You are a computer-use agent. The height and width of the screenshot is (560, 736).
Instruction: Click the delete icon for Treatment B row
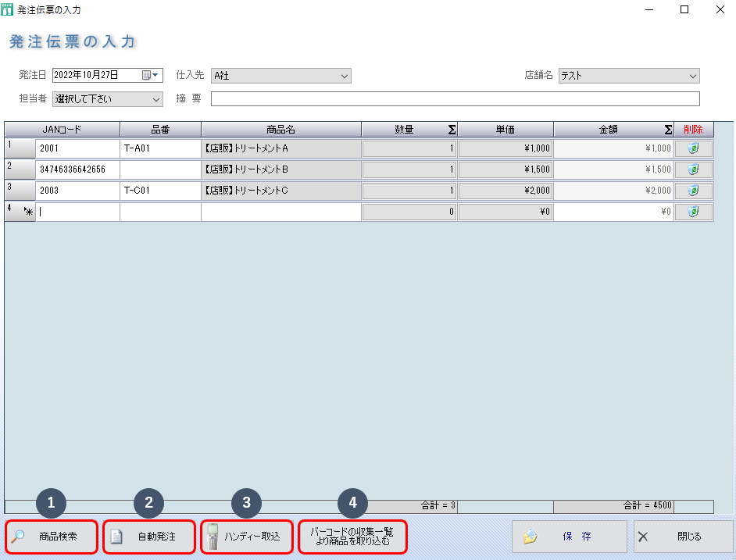[693, 169]
